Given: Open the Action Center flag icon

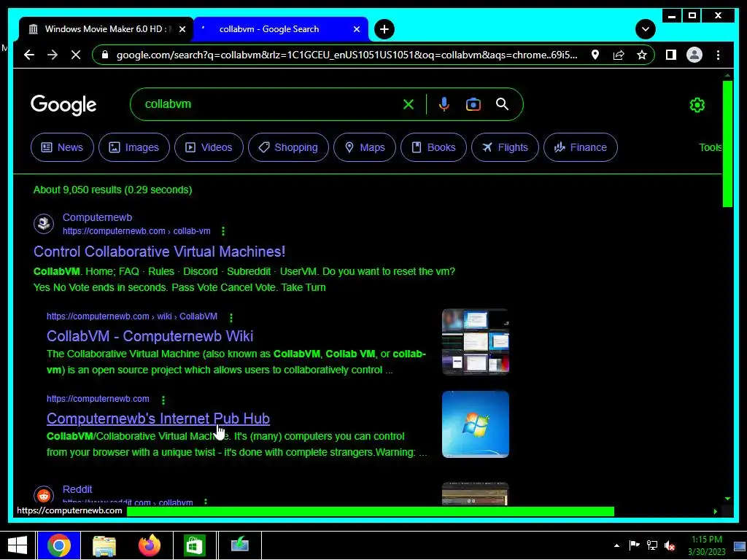Looking at the screenshot, I should [x=634, y=545].
